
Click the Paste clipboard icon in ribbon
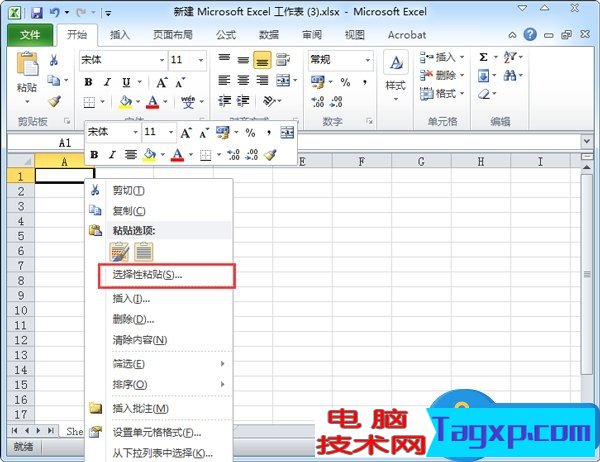pyautogui.click(x=27, y=64)
